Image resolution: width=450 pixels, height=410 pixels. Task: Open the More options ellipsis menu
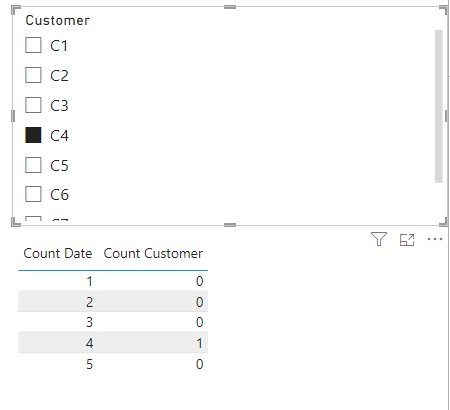(x=435, y=239)
